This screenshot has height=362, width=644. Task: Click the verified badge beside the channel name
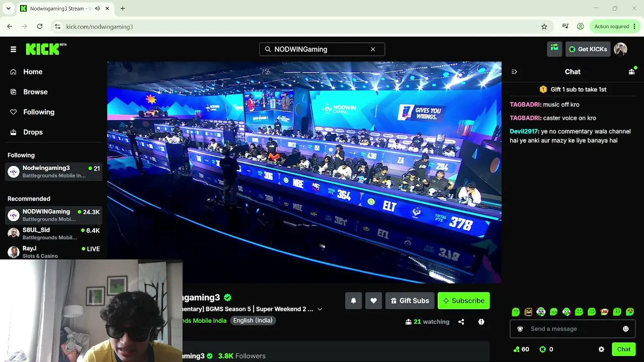click(227, 298)
